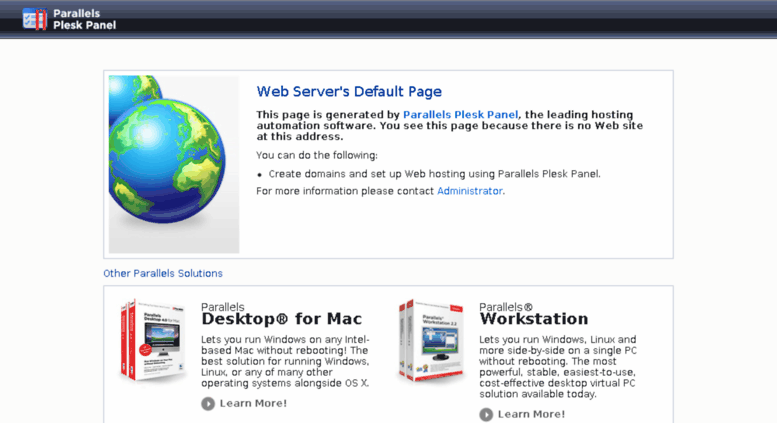Click Learn More arrow icon for Workstation
Viewport: 777px width, 423px height.
pyautogui.click(x=486, y=415)
